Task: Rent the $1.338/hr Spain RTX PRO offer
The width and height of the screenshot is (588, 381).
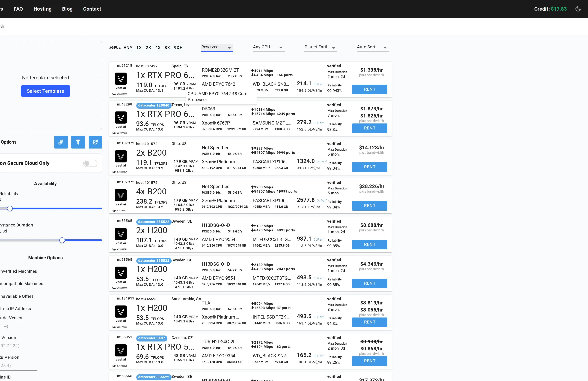Action: point(370,89)
